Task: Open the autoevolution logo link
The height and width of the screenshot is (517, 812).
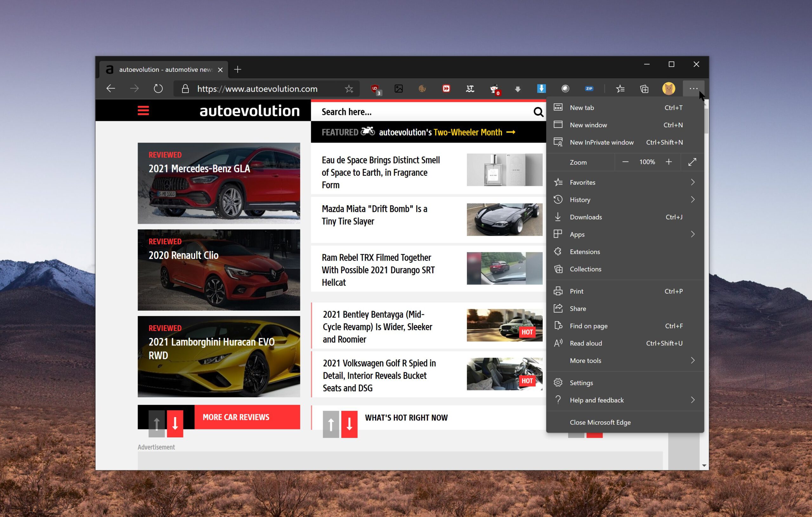Action: click(x=250, y=111)
